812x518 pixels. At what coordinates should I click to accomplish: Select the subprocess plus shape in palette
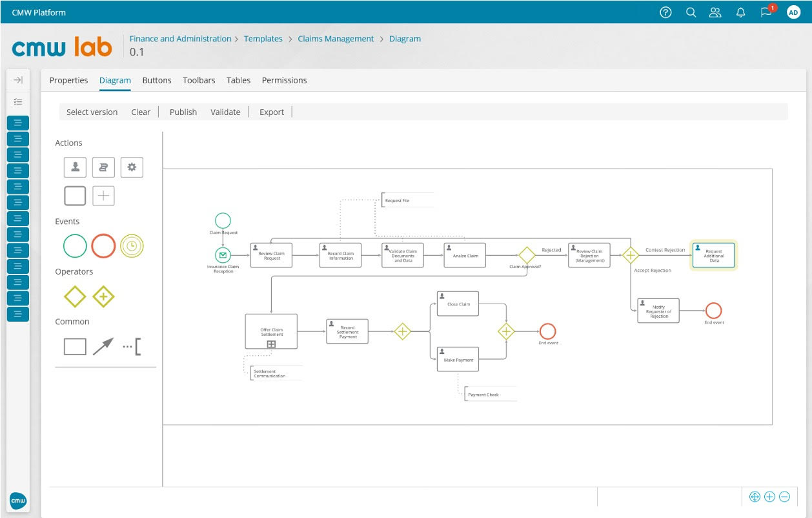coord(103,196)
